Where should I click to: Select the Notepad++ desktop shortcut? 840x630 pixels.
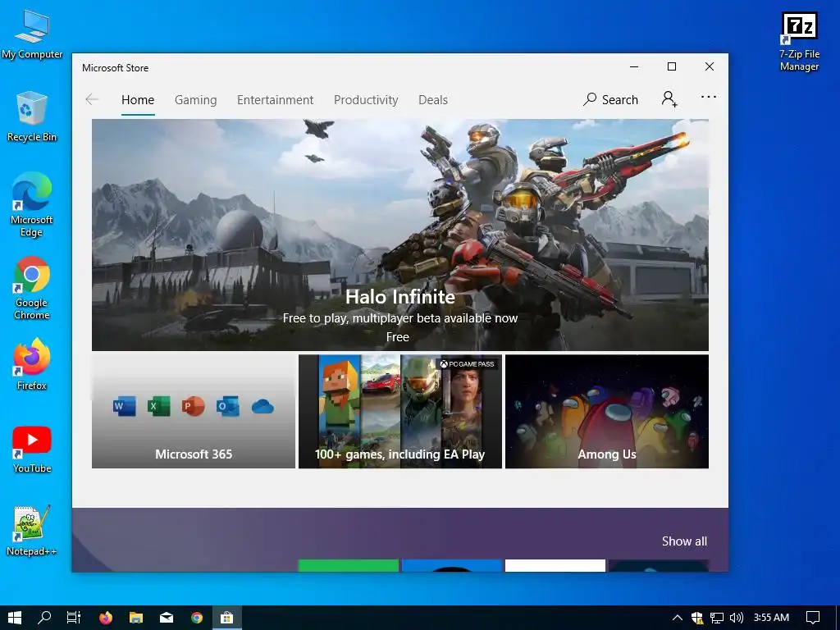[32, 531]
